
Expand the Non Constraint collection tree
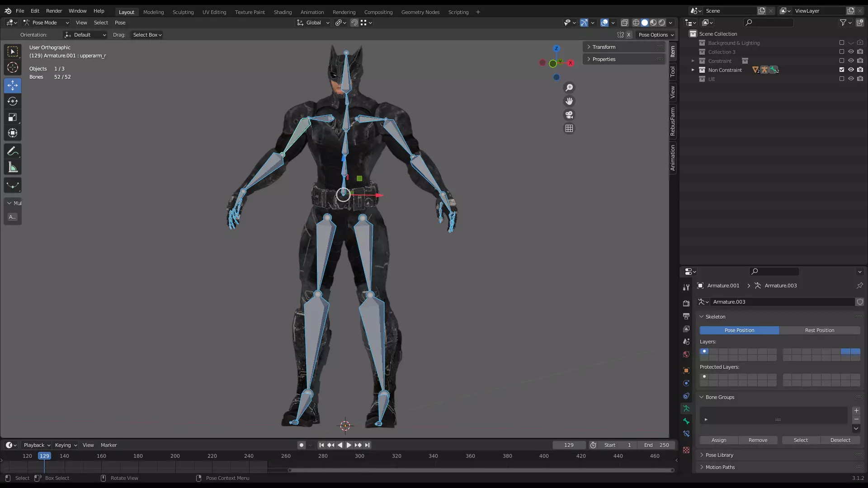(693, 70)
